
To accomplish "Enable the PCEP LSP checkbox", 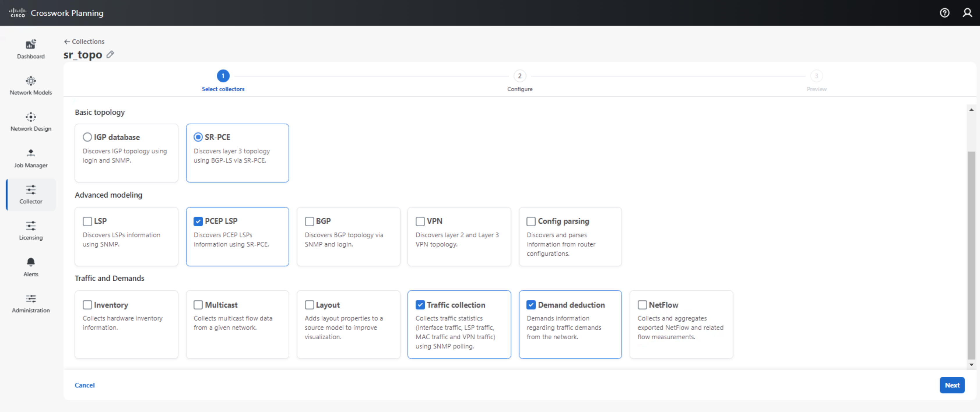I will pos(198,221).
